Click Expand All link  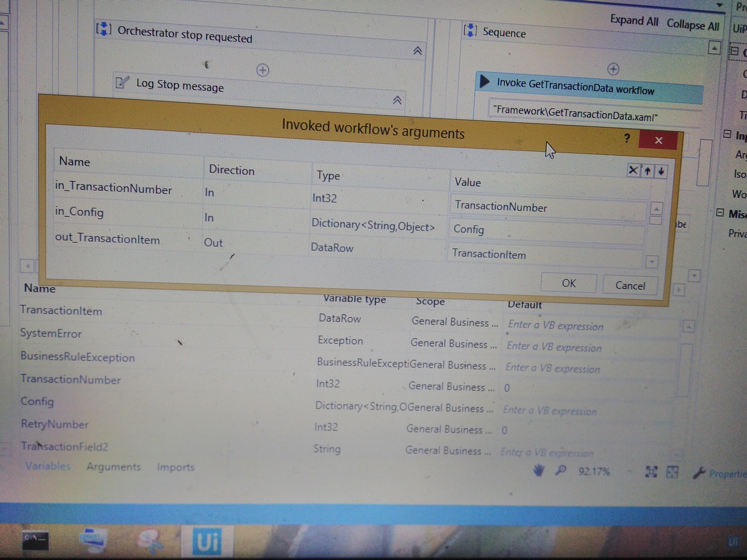tap(634, 20)
